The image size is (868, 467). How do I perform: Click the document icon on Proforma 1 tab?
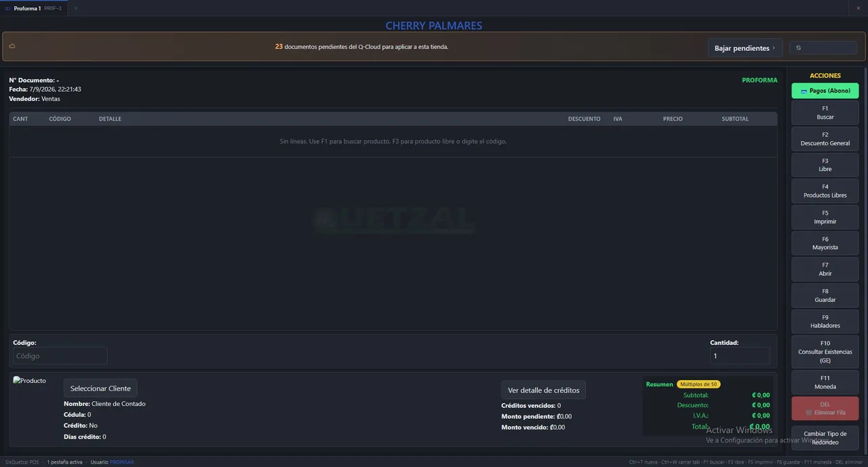point(8,8)
